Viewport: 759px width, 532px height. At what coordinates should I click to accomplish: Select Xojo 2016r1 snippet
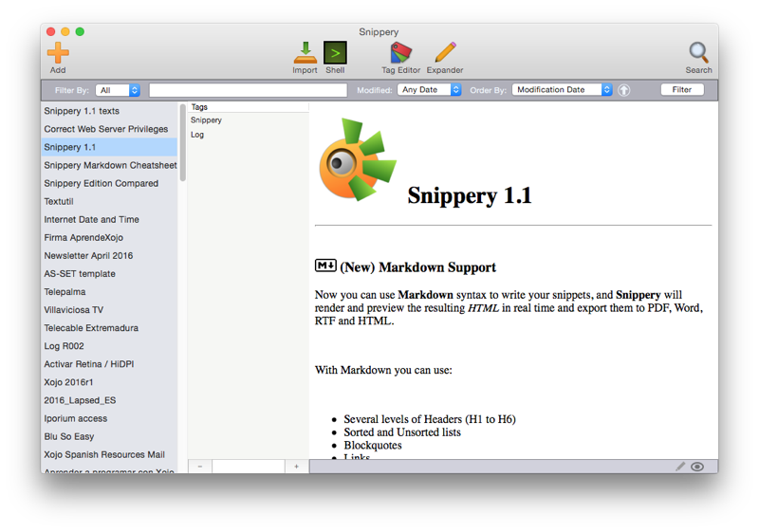click(x=109, y=382)
